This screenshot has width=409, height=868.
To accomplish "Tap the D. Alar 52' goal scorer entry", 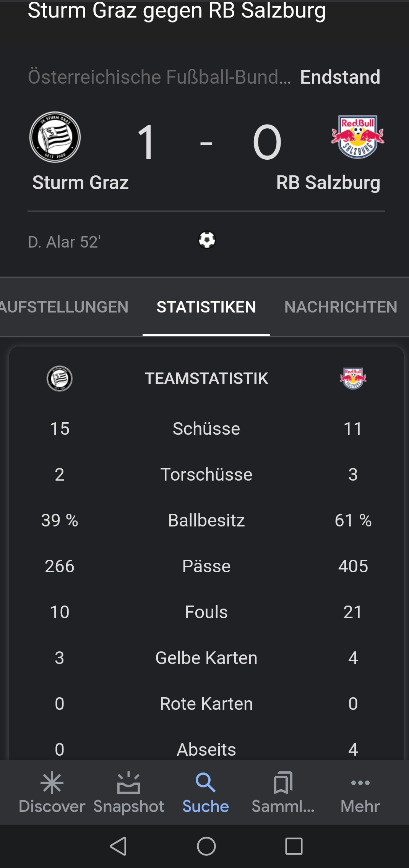I will 64,242.
